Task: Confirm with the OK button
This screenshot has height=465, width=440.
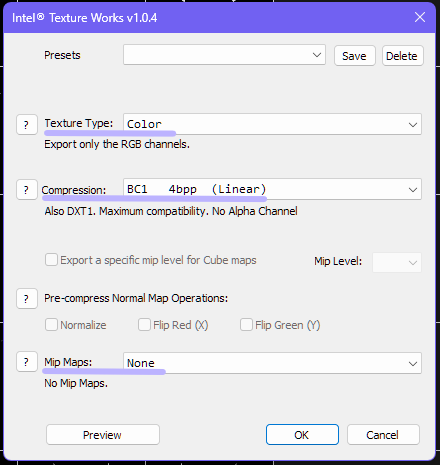Action: tap(302, 435)
